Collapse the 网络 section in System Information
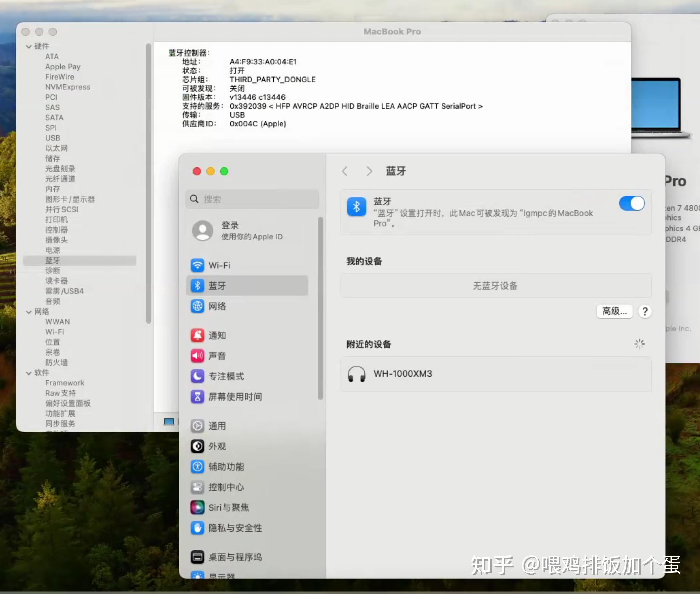Screen dimensions: 700x594 29,312
